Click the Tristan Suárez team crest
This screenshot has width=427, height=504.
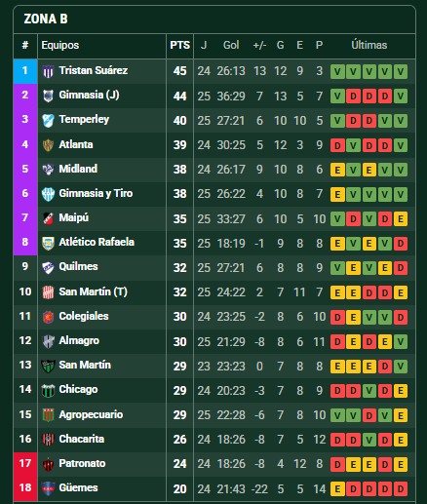(x=48, y=71)
